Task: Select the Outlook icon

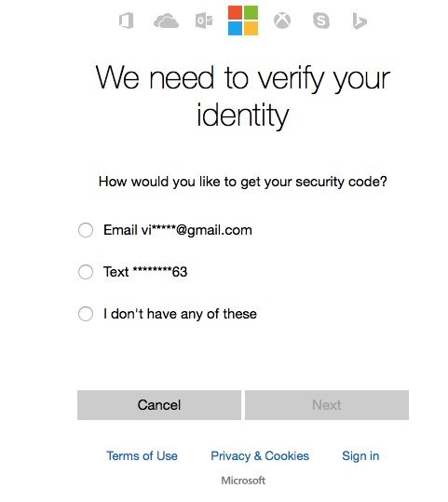Action: tap(204, 20)
